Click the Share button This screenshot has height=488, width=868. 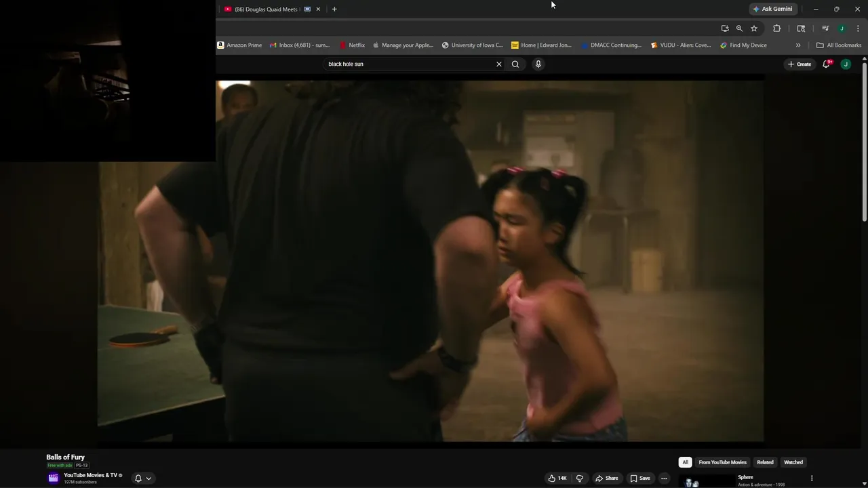pos(606,478)
